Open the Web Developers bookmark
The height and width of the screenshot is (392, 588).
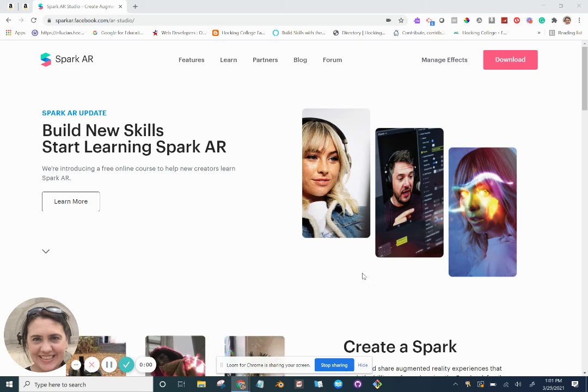point(179,33)
